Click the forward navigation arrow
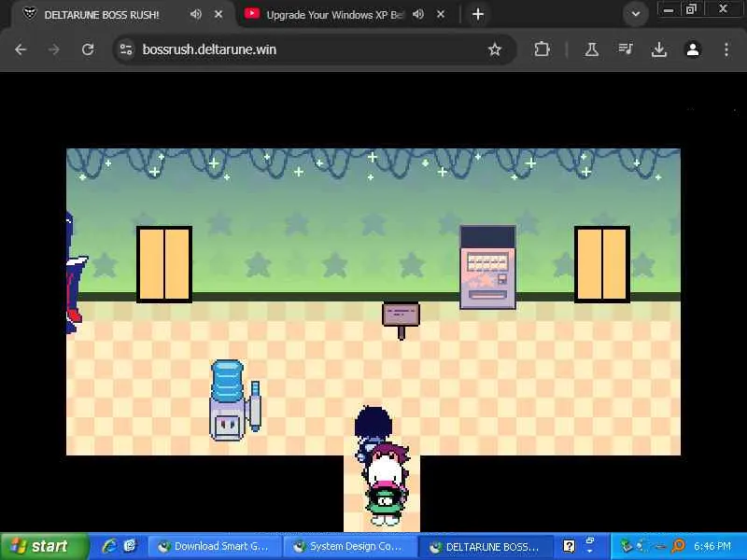Screen dimensions: 747x560 [x=54, y=49]
